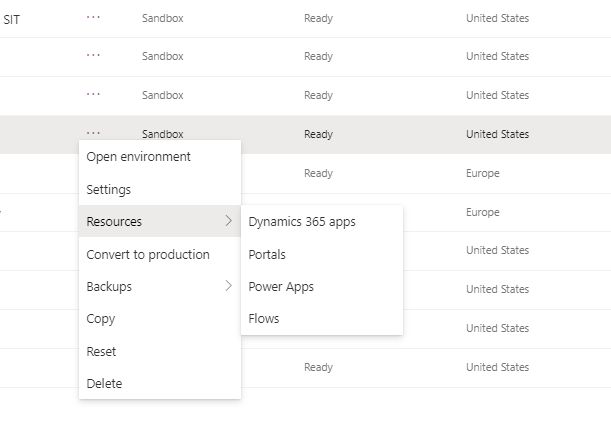Image resolution: width=611 pixels, height=421 pixels.
Task: Choose Reset in the context menu
Action: (x=101, y=352)
